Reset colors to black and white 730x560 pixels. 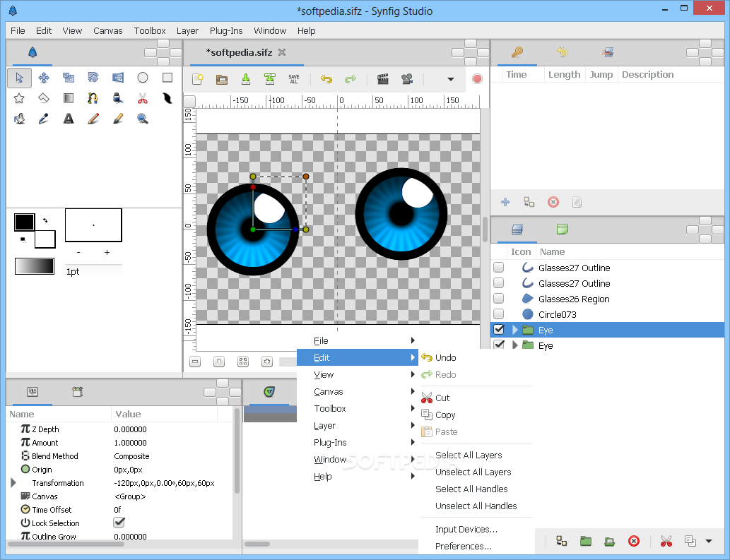pos(23,239)
